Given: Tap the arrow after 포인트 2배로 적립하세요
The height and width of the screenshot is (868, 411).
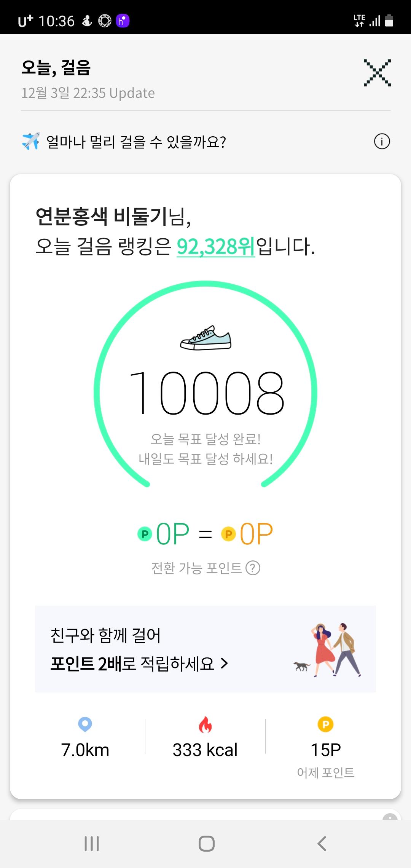Looking at the screenshot, I should (x=225, y=664).
